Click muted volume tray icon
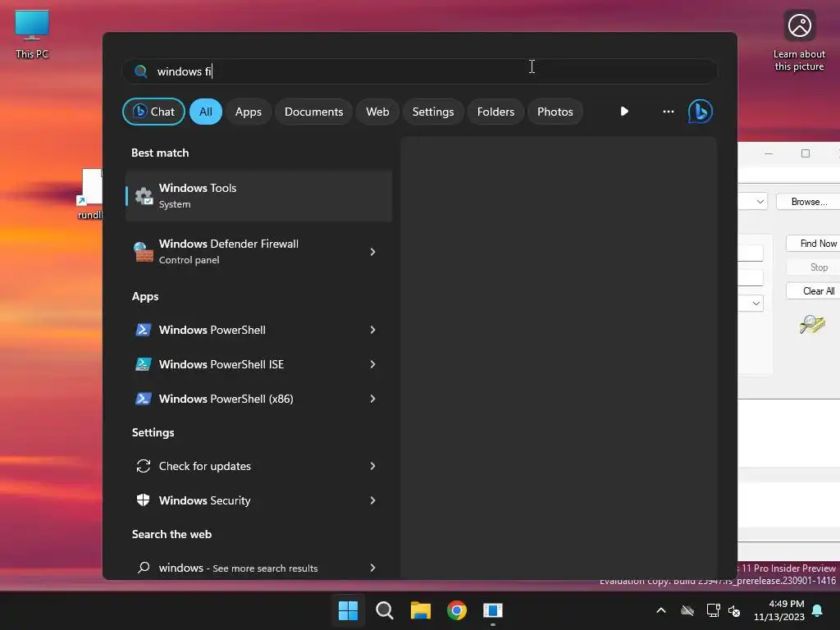The image size is (840, 630). 734,610
